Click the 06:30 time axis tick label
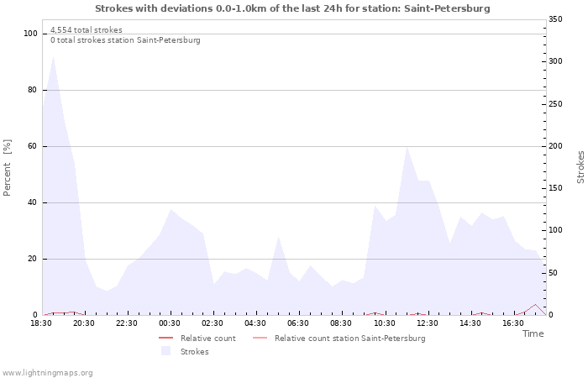 click(x=298, y=323)
